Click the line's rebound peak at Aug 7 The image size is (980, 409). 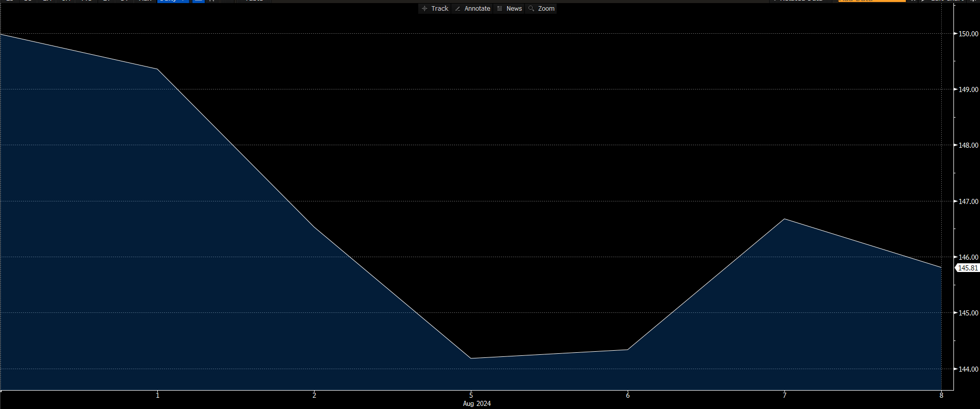tap(784, 219)
